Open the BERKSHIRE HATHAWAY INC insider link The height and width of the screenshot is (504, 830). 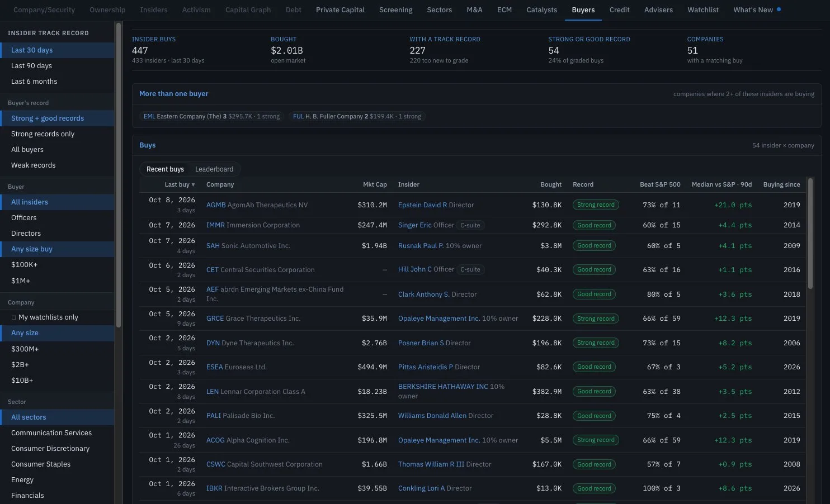[443, 387]
